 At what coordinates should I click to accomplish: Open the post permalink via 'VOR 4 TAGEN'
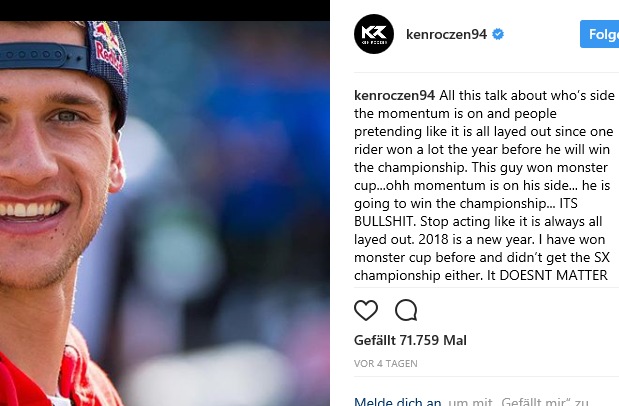[386, 363]
